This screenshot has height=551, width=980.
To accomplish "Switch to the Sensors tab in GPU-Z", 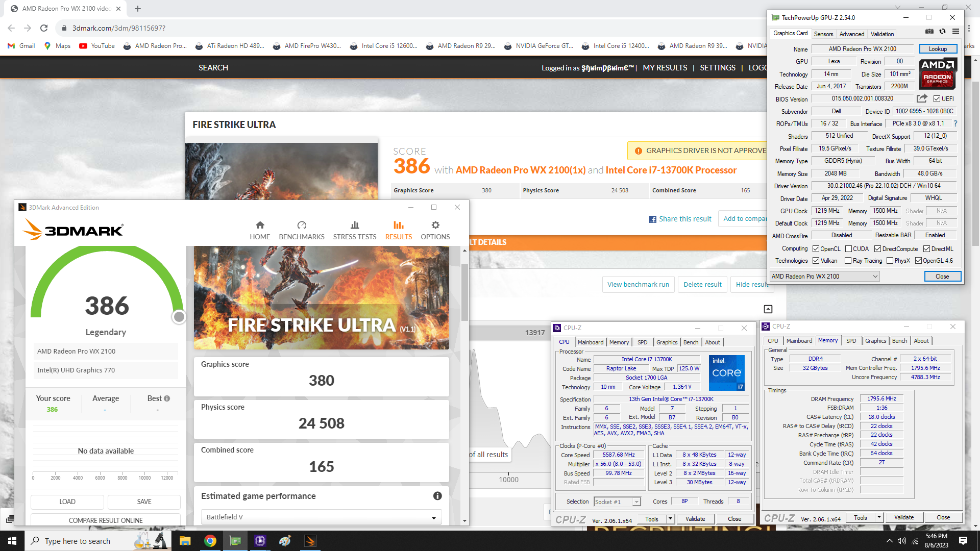I will coord(823,34).
